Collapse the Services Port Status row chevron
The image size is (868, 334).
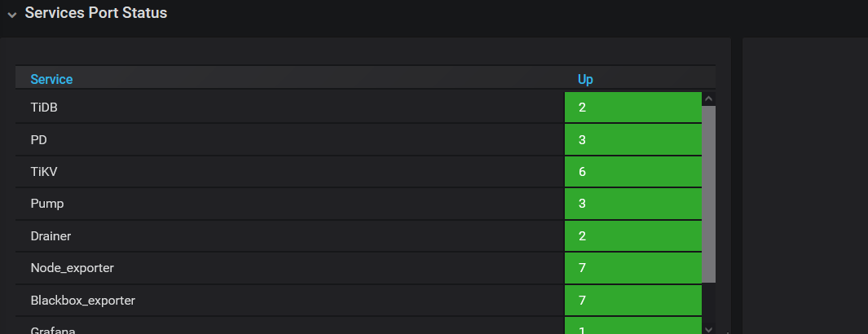(12, 15)
